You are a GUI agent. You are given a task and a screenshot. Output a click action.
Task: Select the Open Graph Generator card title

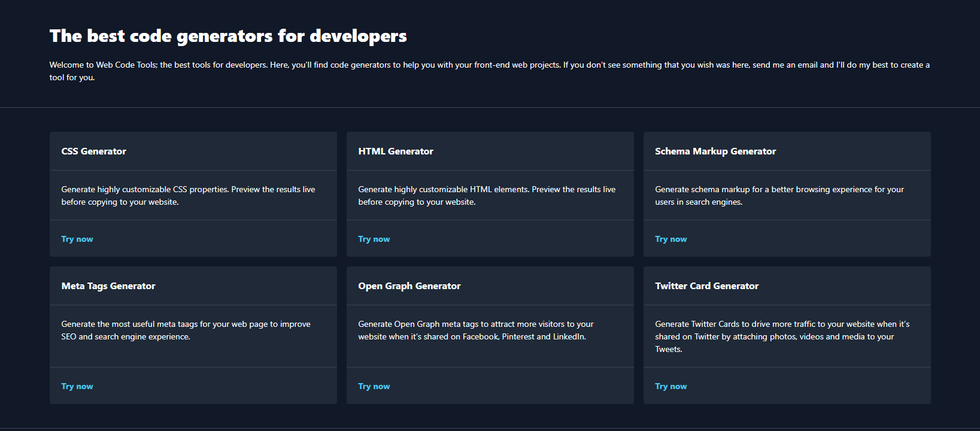click(409, 286)
